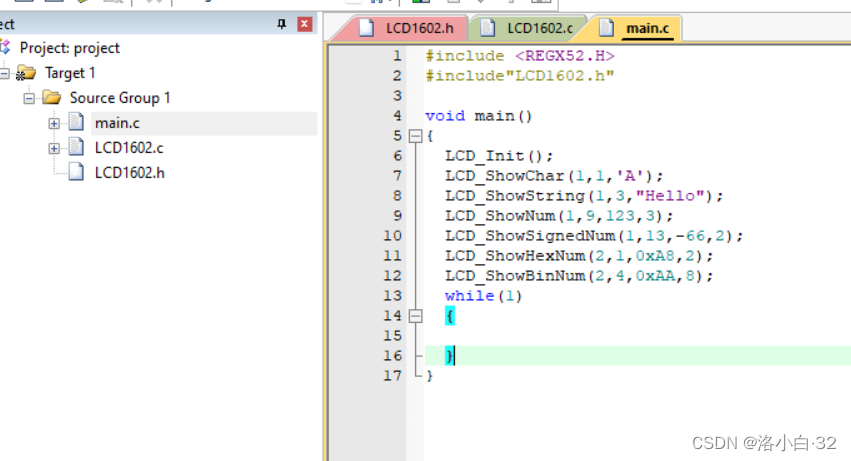Switch to the LCD1602.h tab
The height and width of the screenshot is (461, 851).
coord(406,28)
